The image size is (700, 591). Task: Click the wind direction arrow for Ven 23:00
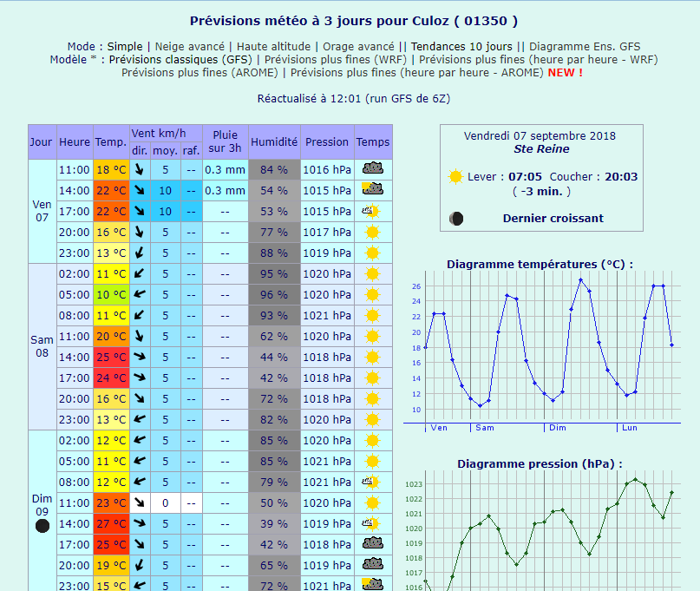click(x=140, y=253)
